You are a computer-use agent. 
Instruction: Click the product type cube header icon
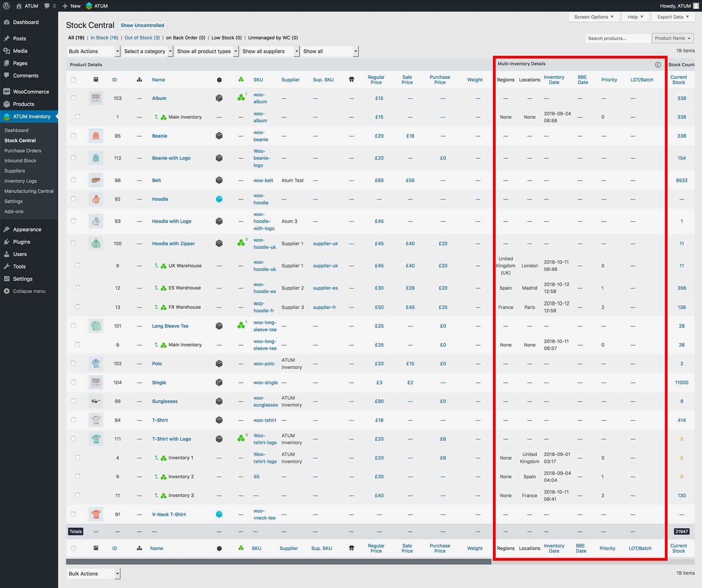[219, 80]
